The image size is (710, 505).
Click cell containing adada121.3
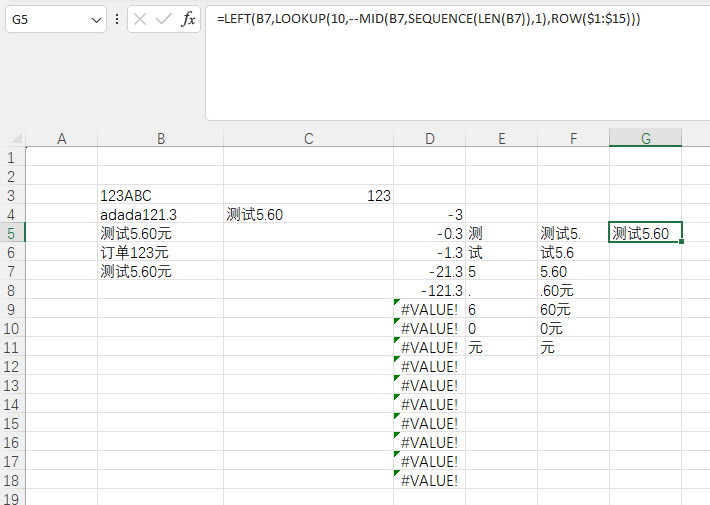click(161, 214)
